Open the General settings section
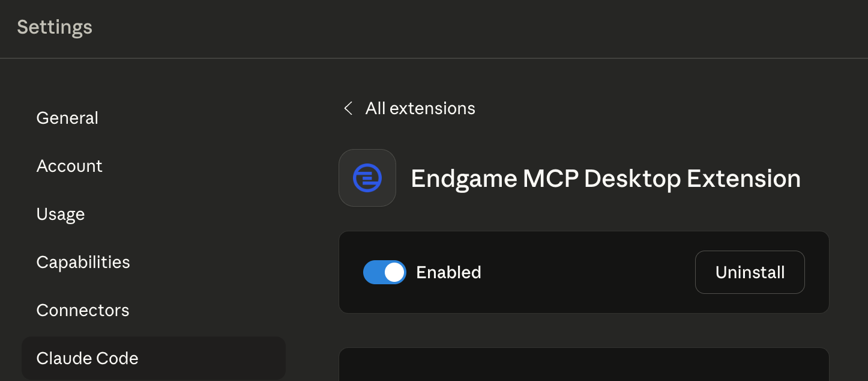 point(67,118)
